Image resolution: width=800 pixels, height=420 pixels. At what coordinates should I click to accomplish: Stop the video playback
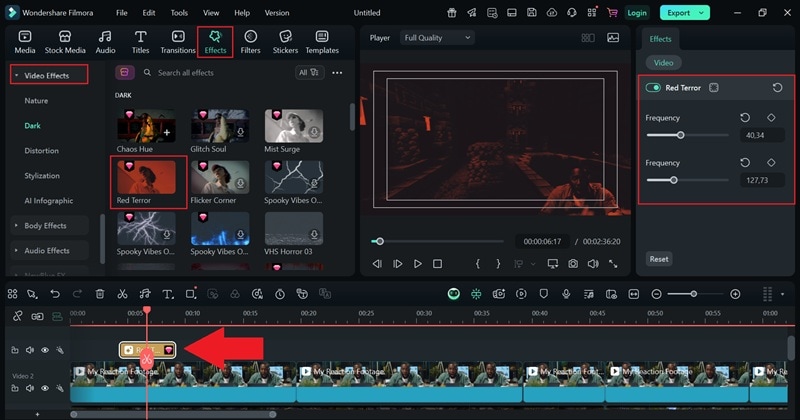point(437,264)
